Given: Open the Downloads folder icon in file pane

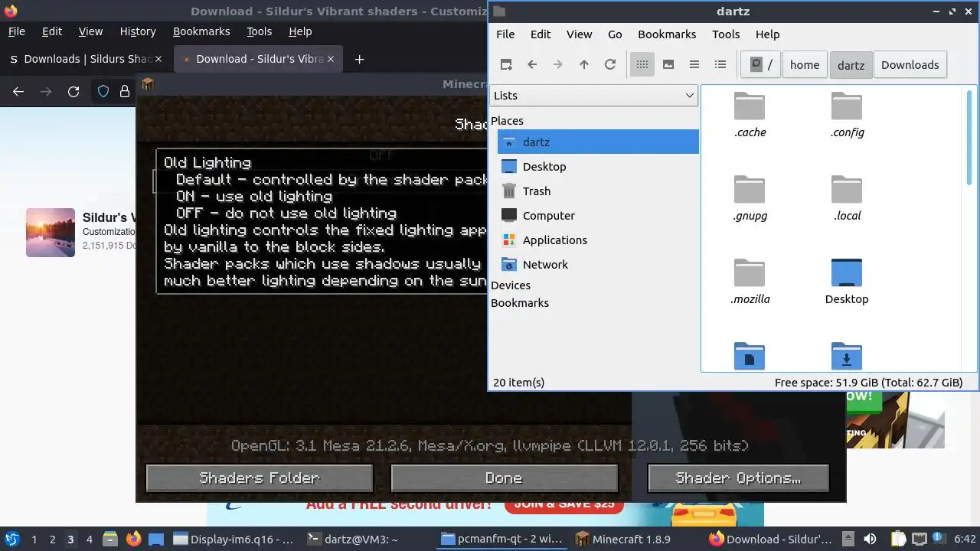Looking at the screenshot, I should point(847,356).
